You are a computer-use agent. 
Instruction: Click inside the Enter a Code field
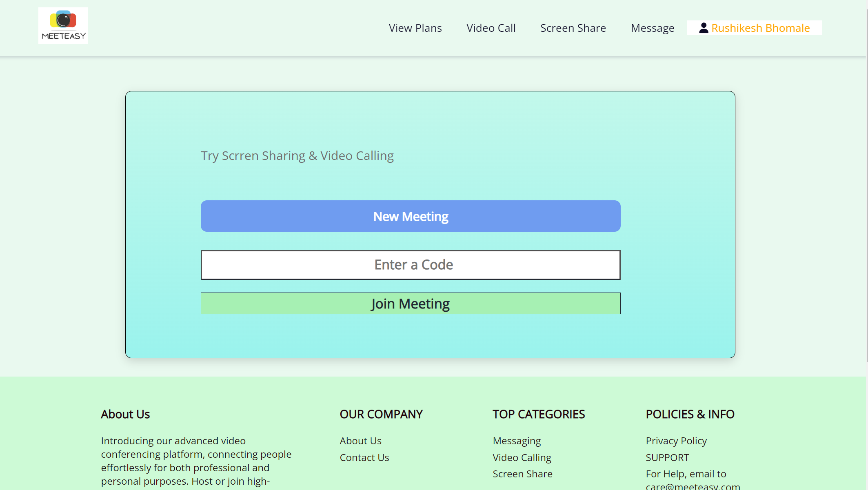tap(410, 265)
